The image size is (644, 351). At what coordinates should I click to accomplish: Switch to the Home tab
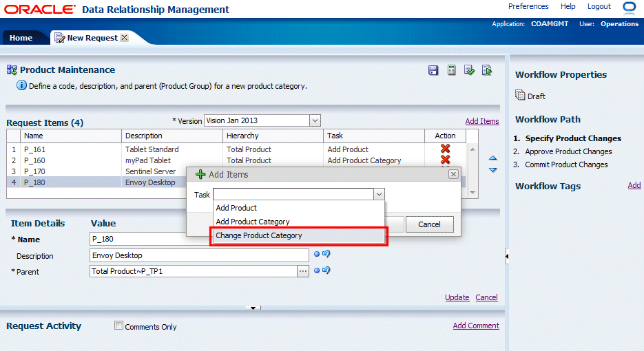click(21, 38)
